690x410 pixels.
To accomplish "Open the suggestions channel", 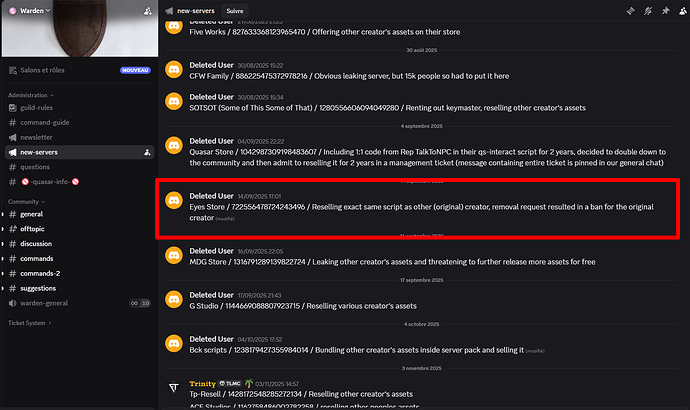I will pyautogui.click(x=41, y=286).
